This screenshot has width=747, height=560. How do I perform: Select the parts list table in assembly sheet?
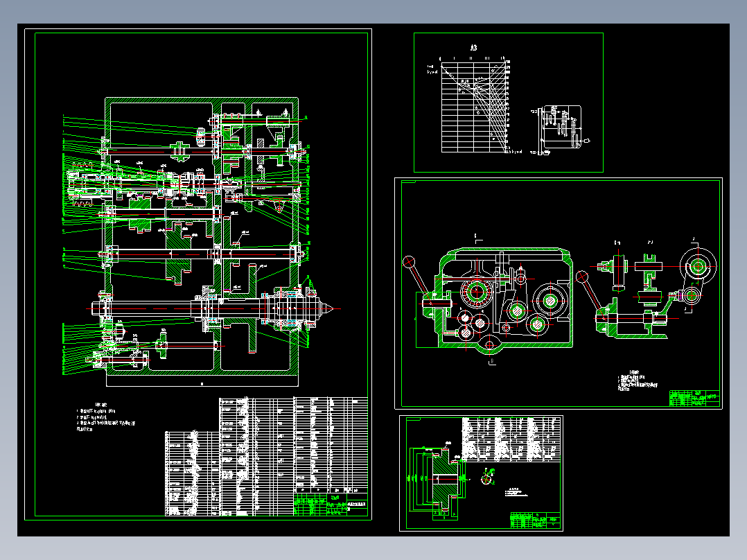(x=266, y=457)
